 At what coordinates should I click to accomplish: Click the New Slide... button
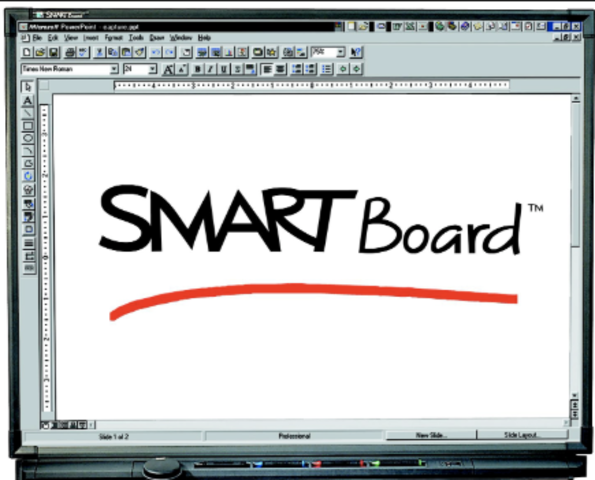click(x=431, y=435)
